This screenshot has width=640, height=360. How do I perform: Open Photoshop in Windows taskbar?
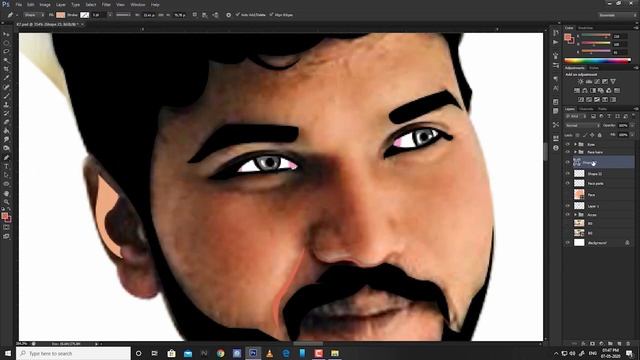(253, 353)
